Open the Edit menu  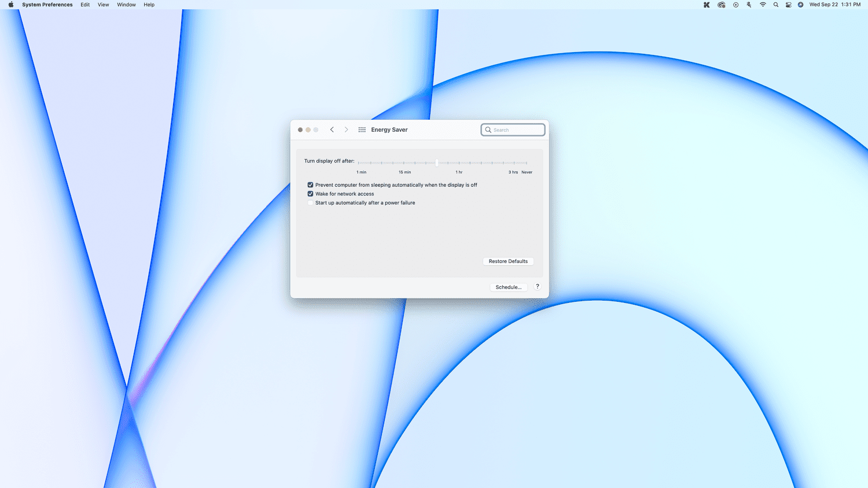click(85, 5)
